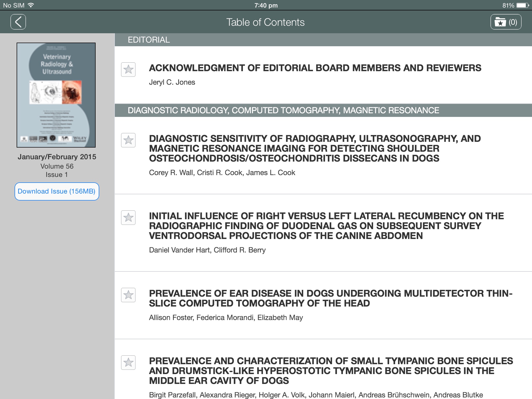Select the EDITORIAL section header
The image size is (532, 399).
tap(149, 40)
